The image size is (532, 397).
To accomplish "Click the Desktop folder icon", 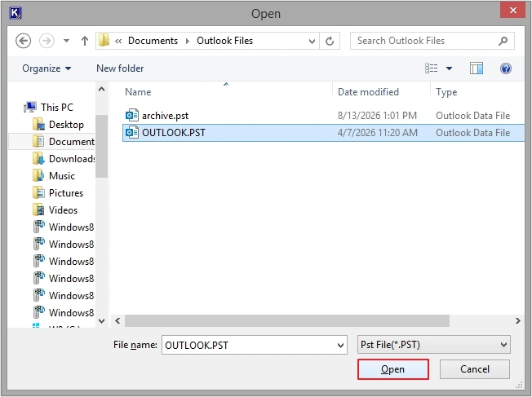I will pos(38,125).
